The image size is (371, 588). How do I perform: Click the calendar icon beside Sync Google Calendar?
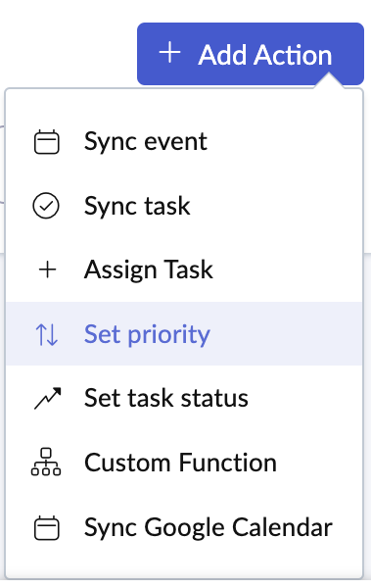click(x=46, y=527)
